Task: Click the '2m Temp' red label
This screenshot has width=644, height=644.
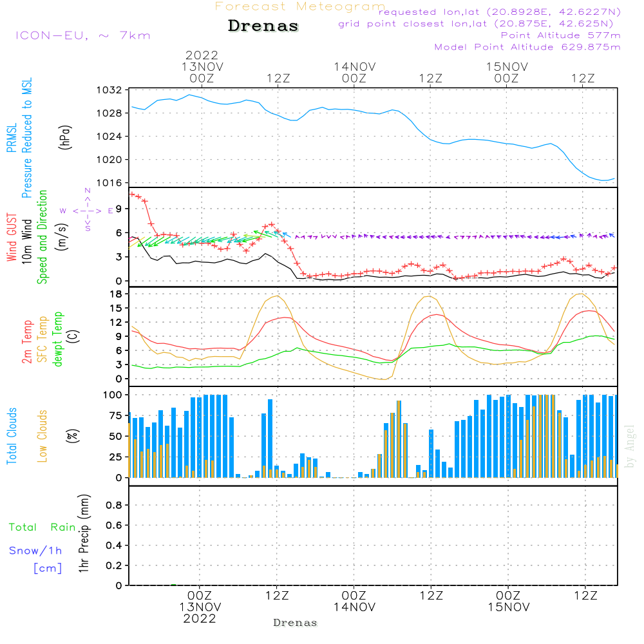Action: (x=26, y=342)
